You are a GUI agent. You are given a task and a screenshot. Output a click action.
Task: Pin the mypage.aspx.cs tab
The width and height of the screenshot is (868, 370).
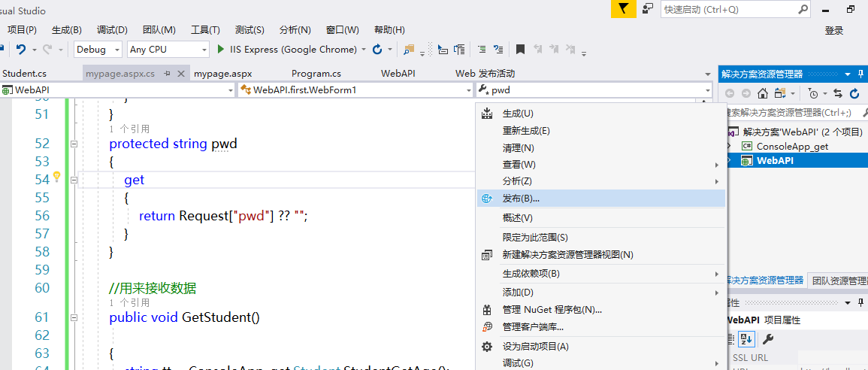(167, 74)
